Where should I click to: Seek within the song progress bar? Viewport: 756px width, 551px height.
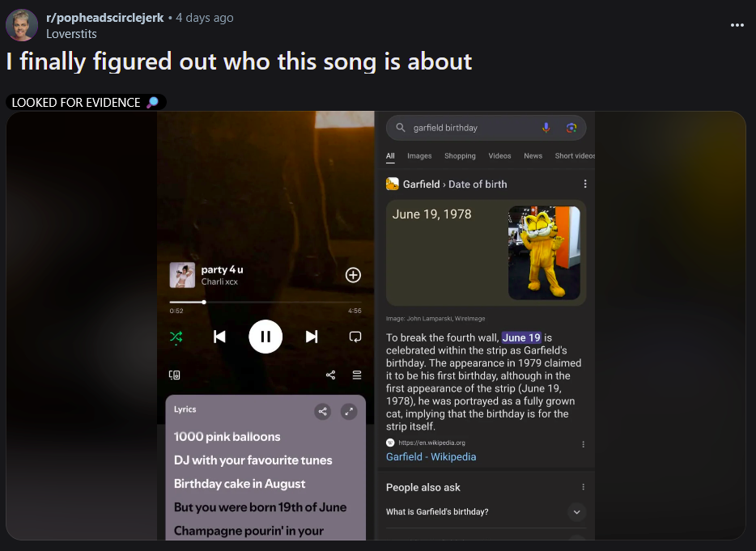coord(265,303)
